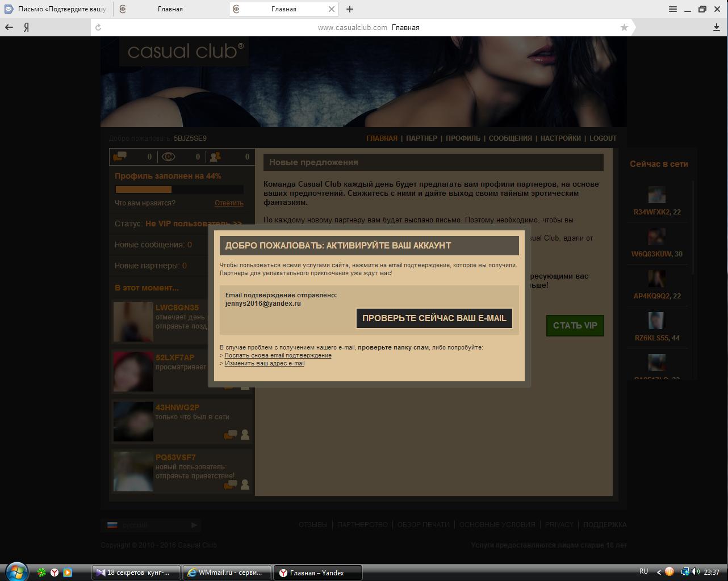The width and height of the screenshot is (728, 581).
Task: Open online user W6Q83KUW thumbnail
Action: 657,237
